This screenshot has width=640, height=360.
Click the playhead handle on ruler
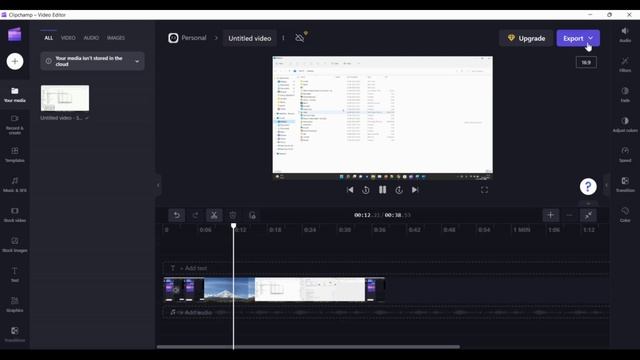[x=233, y=226]
